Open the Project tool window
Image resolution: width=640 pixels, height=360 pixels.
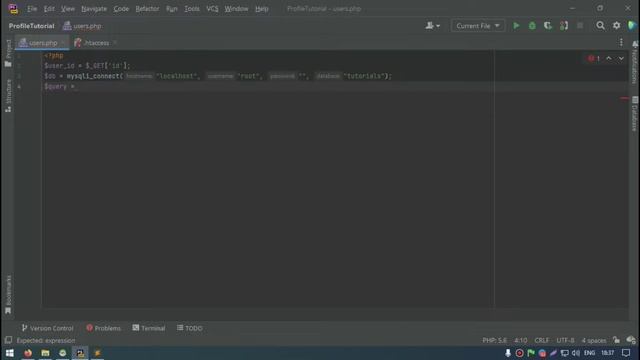point(8,53)
